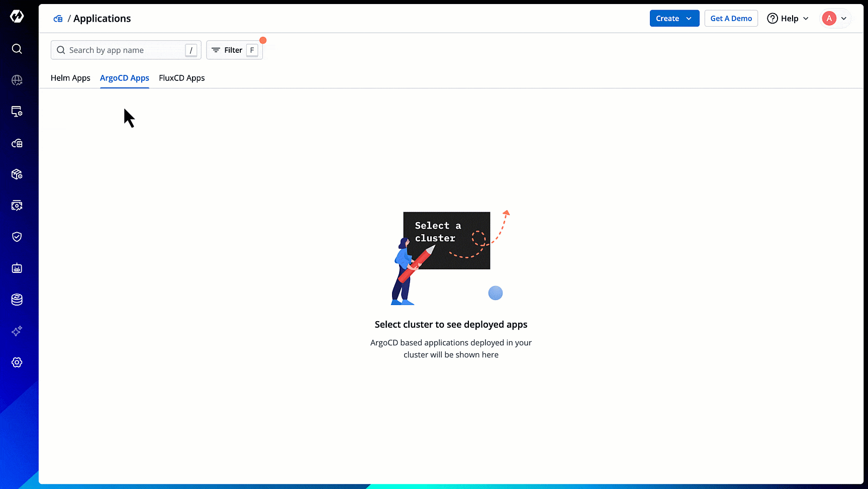Switch to the Helm Apps tab
This screenshot has width=868, height=489.
click(x=70, y=78)
